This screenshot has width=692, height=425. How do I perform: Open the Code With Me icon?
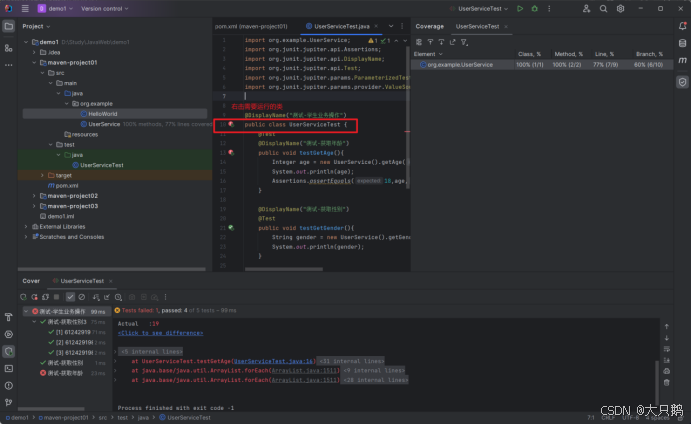click(x=586, y=8)
